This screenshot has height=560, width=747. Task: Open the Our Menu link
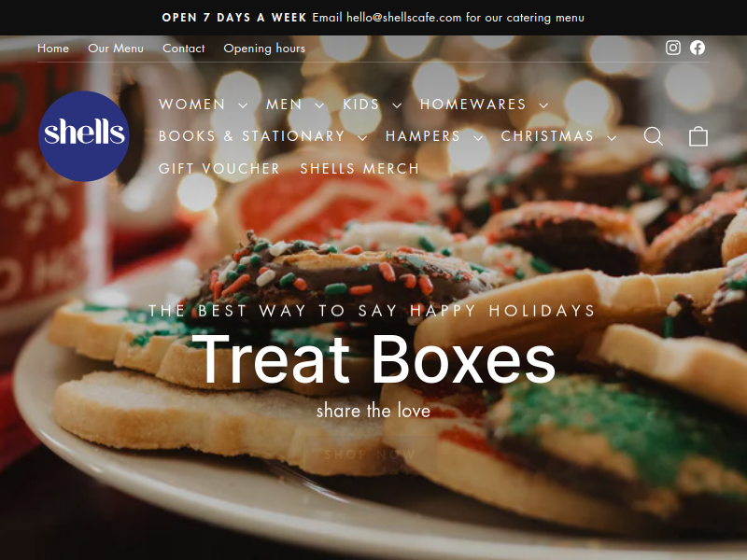tap(116, 49)
